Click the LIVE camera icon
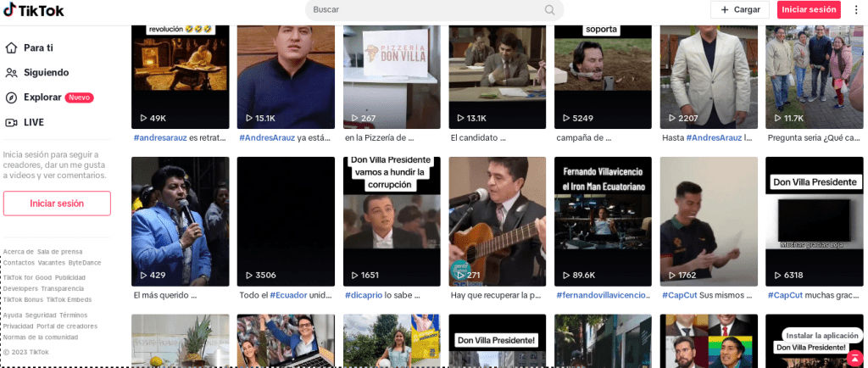868x368 pixels. pos(11,122)
